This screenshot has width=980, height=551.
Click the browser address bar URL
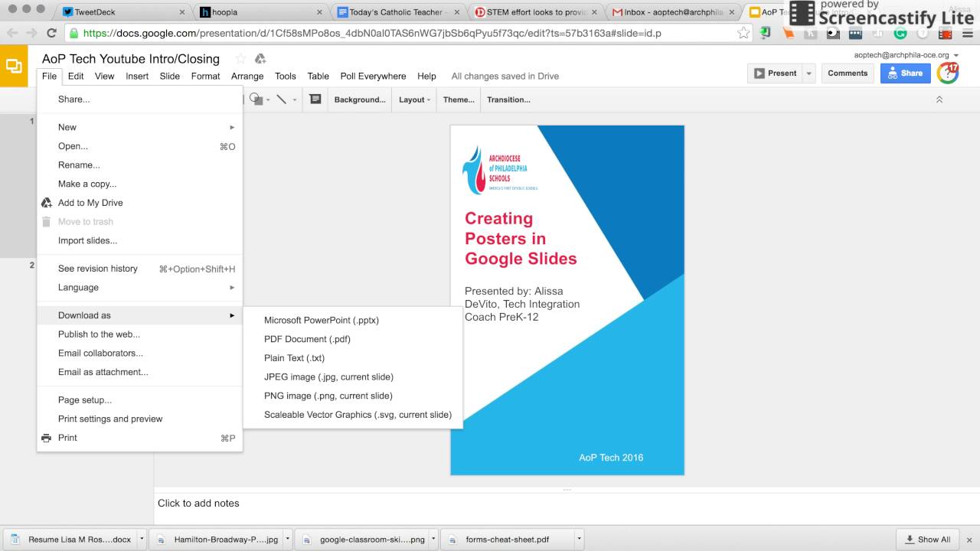tap(371, 33)
